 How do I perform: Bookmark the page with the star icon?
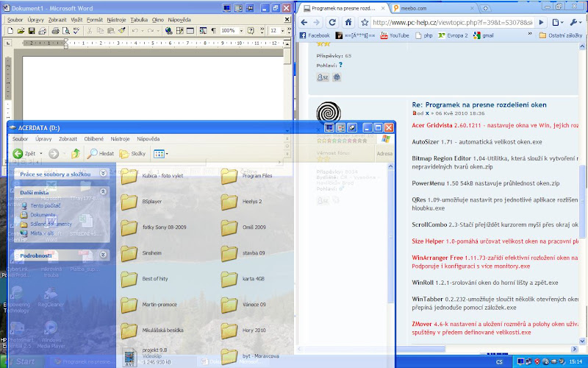(x=365, y=23)
